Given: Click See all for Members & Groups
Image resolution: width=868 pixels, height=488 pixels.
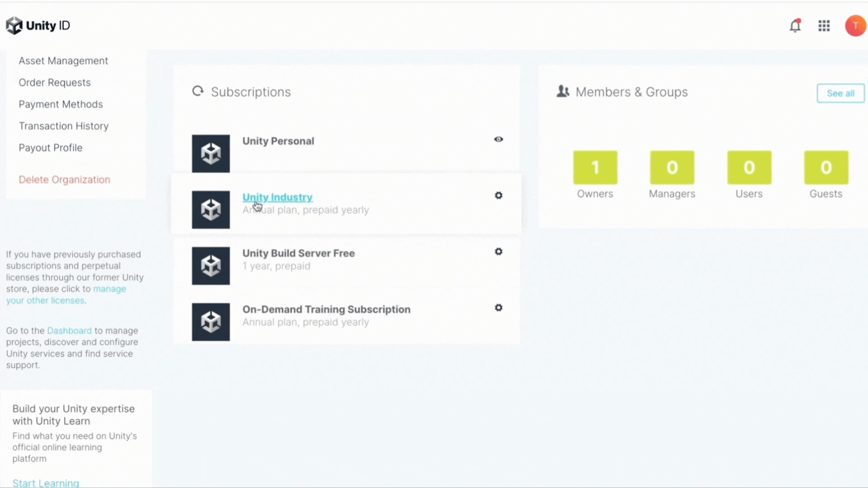Looking at the screenshot, I should 840,94.
